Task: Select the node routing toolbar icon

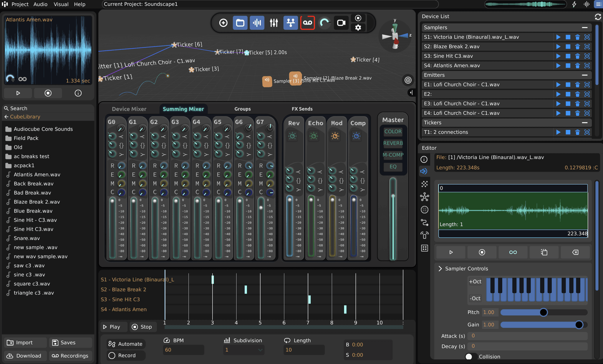Action: tap(290, 23)
